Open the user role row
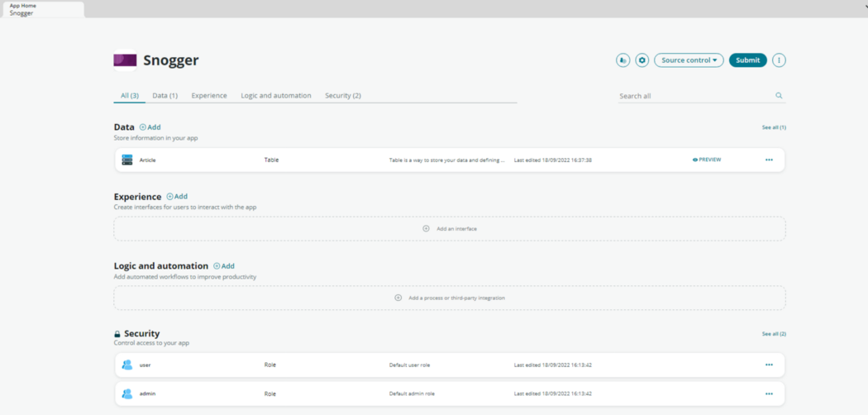 tap(450, 365)
